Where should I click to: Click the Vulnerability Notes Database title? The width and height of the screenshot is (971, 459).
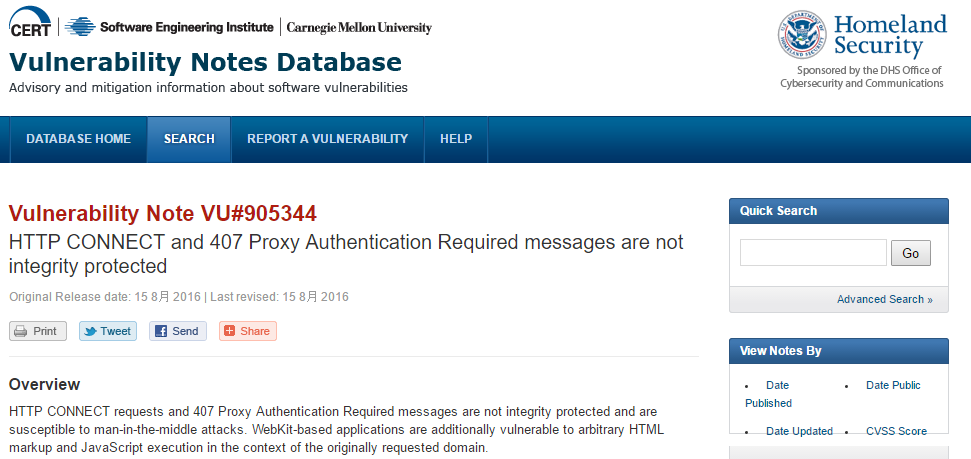point(205,63)
